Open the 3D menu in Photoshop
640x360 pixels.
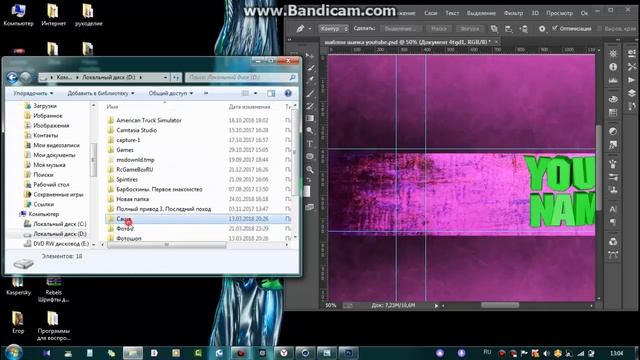click(x=535, y=13)
